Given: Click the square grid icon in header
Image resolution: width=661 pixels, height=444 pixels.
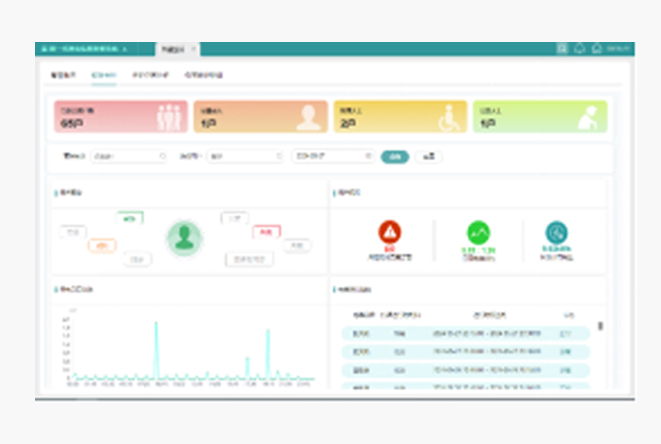Looking at the screenshot, I should [x=562, y=48].
